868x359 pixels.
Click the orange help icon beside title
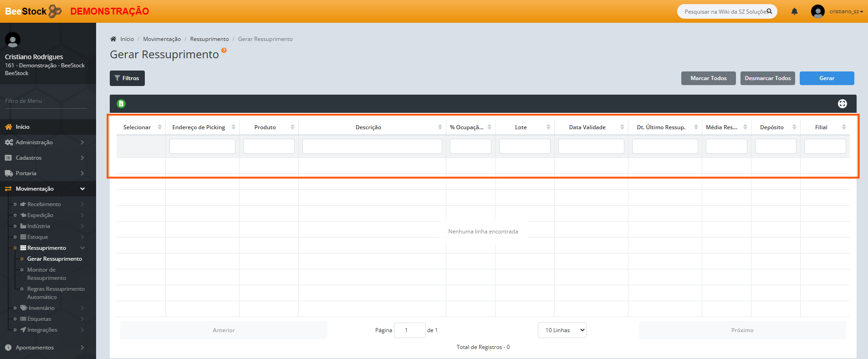(224, 51)
